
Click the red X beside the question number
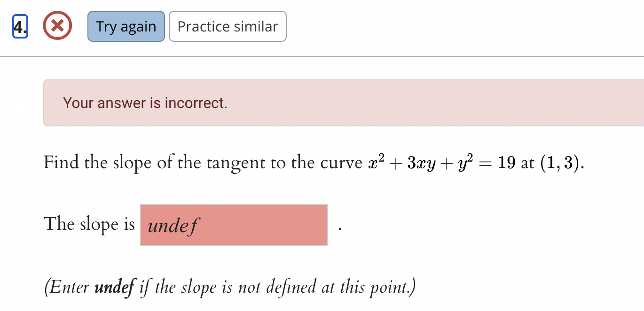click(x=57, y=26)
